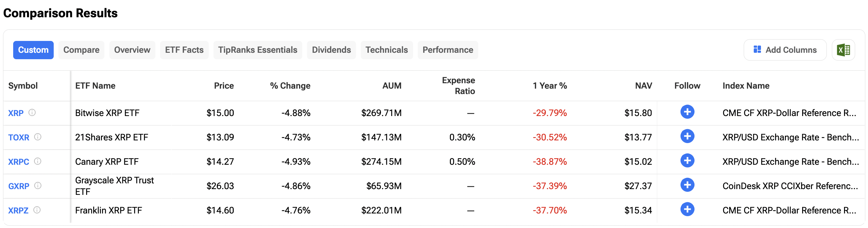Open the info tooltip next to XRP
The height and width of the screenshot is (228, 868).
(32, 113)
